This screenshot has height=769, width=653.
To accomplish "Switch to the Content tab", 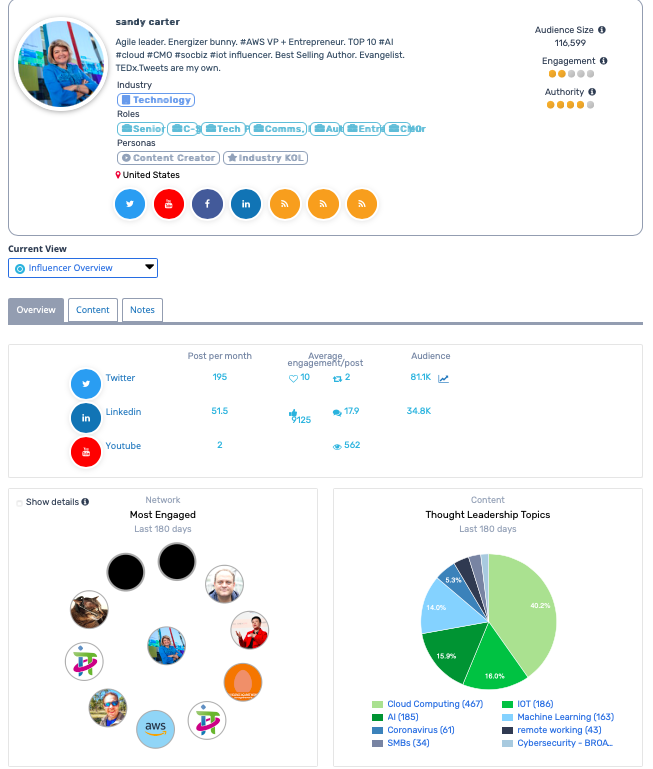I will (93, 310).
